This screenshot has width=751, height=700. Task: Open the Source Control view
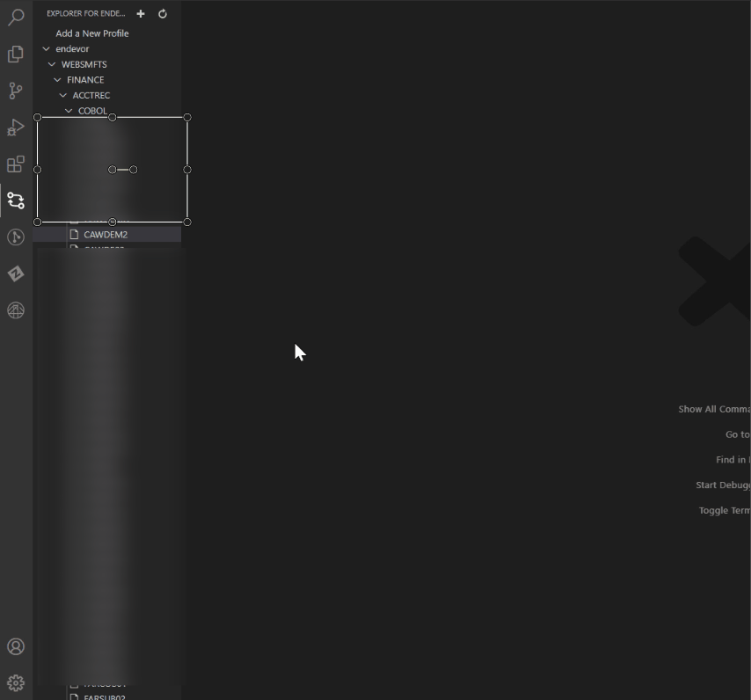point(16,91)
